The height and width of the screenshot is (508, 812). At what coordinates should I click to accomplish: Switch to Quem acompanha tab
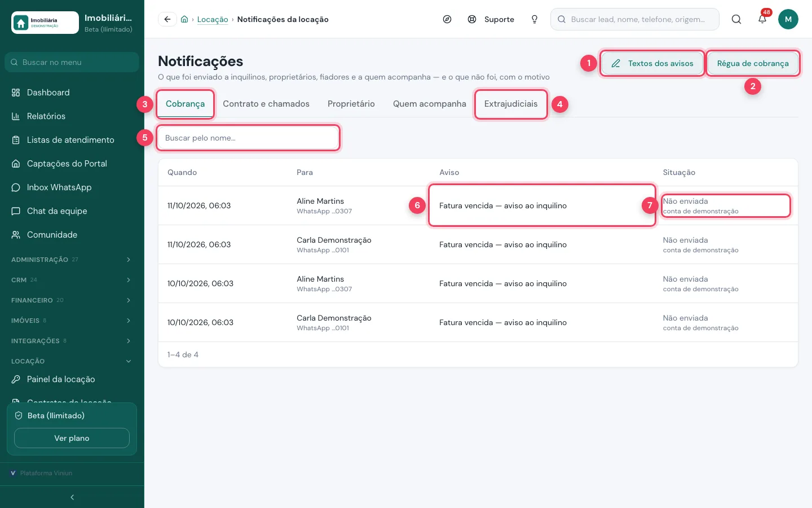430,104
